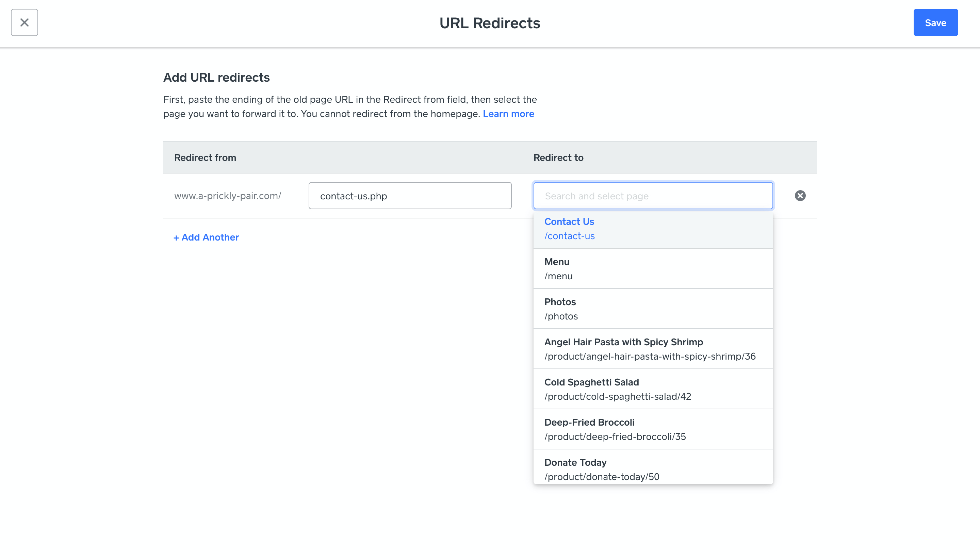Click the /contact-us path text
This screenshot has width=980, height=560.
point(569,236)
